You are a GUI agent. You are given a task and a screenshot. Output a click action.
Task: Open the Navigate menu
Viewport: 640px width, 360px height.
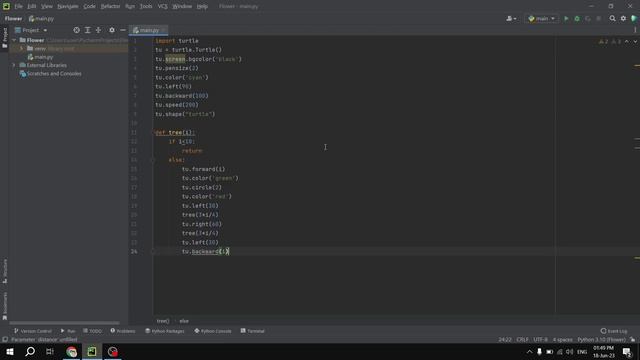(x=68, y=7)
